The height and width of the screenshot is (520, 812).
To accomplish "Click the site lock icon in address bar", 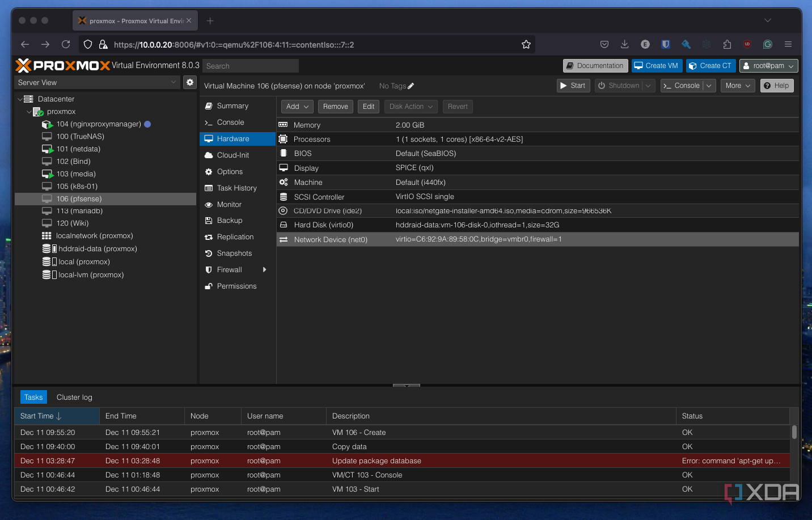I will (x=103, y=44).
